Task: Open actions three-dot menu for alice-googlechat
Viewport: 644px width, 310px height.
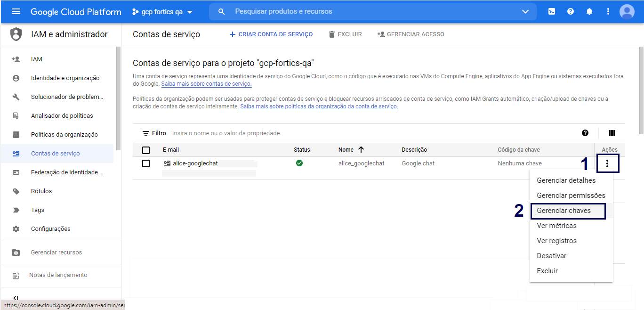Action: (608, 163)
